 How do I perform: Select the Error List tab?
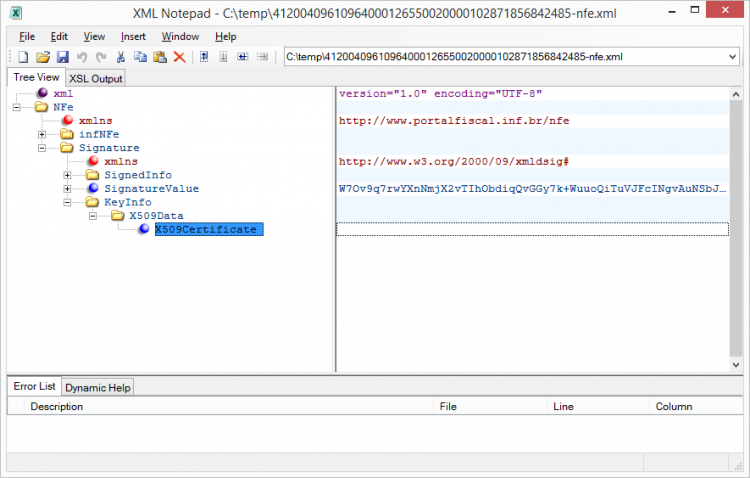coord(34,386)
